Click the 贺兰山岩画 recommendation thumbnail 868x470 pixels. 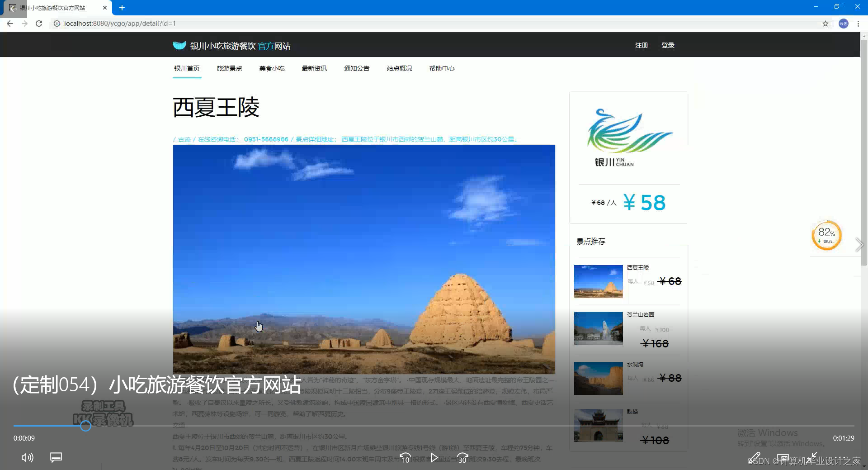click(598, 328)
